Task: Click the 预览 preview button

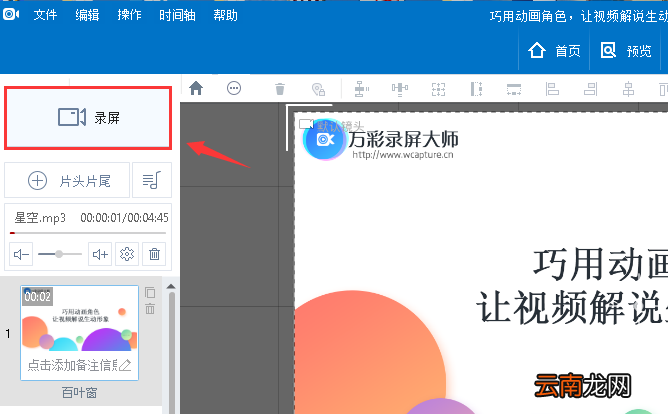Action: (x=626, y=51)
